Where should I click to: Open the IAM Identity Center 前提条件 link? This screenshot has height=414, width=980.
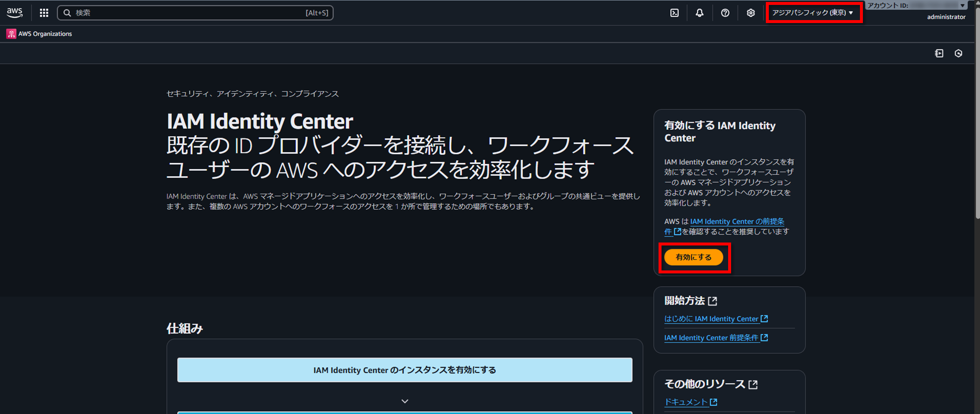point(716,338)
